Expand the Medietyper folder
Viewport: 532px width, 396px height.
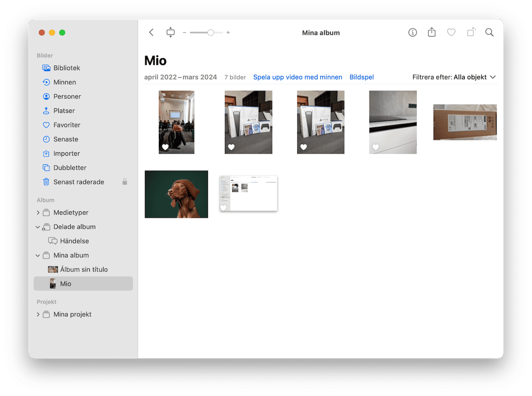(x=38, y=212)
